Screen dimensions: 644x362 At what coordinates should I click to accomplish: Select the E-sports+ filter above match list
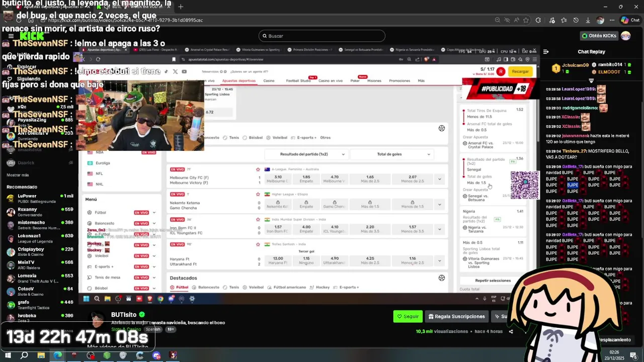click(x=304, y=137)
